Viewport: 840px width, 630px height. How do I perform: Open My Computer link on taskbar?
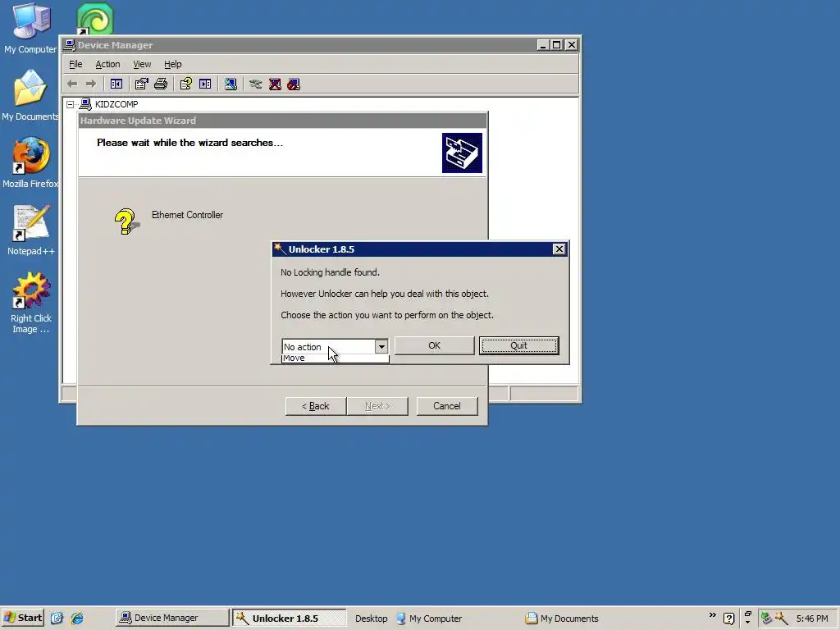coord(429,619)
